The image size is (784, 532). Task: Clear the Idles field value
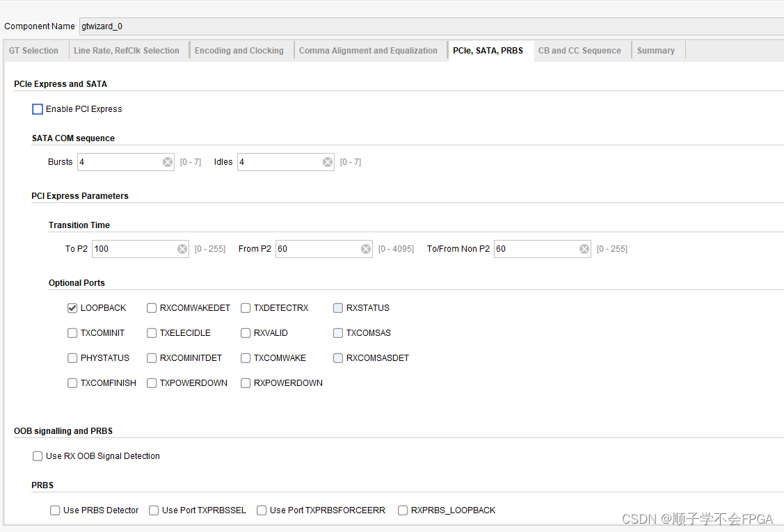(x=328, y=162)
